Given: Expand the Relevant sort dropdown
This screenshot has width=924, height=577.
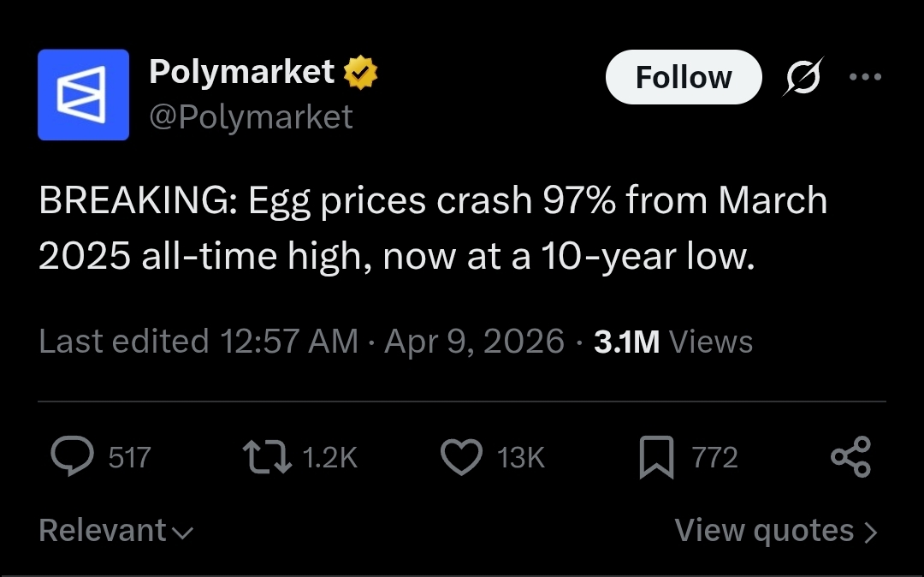Looking at the screenshot, I should tap(115, 531).
